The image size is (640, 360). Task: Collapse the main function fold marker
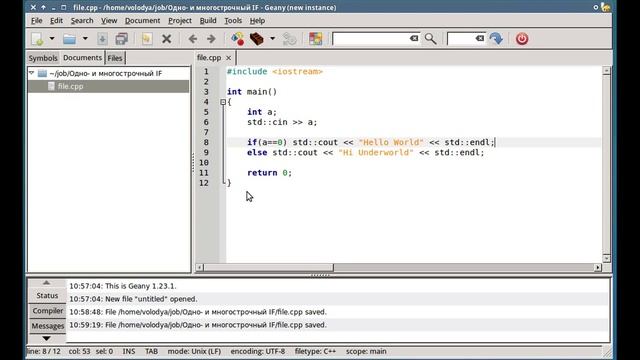coord(223,102)
